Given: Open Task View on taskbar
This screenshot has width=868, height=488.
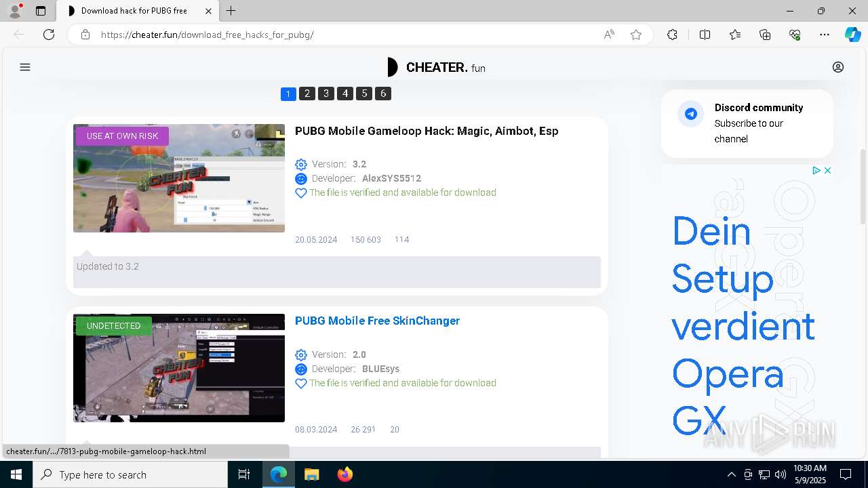Looking at the screenshot, I should [244, 474].
